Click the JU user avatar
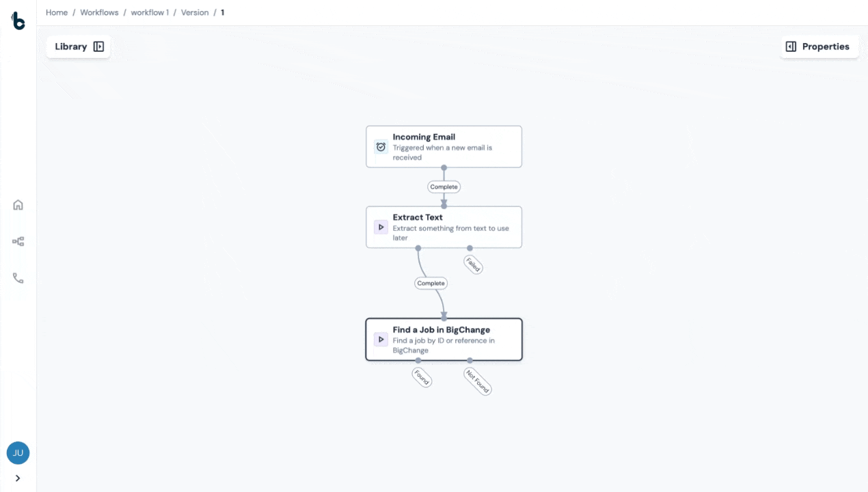This screenshot has height=492, width=868. point(18,453)
